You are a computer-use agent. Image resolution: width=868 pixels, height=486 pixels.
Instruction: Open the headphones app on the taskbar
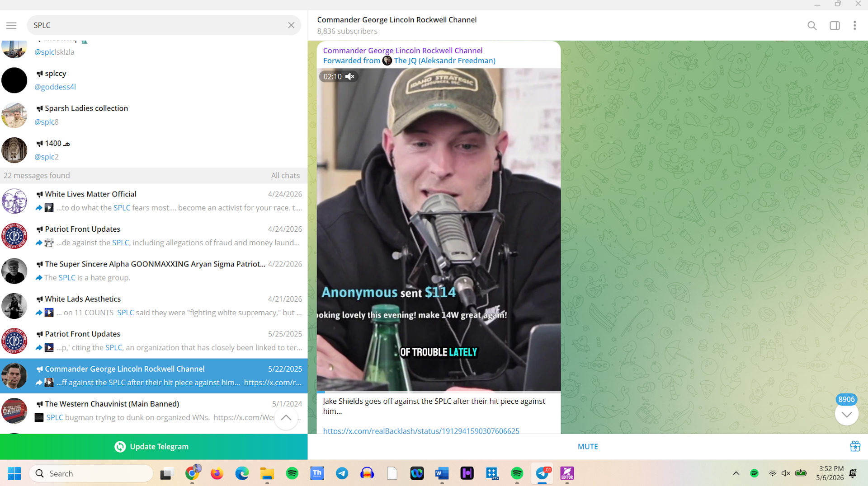click(x=367, y=473)
